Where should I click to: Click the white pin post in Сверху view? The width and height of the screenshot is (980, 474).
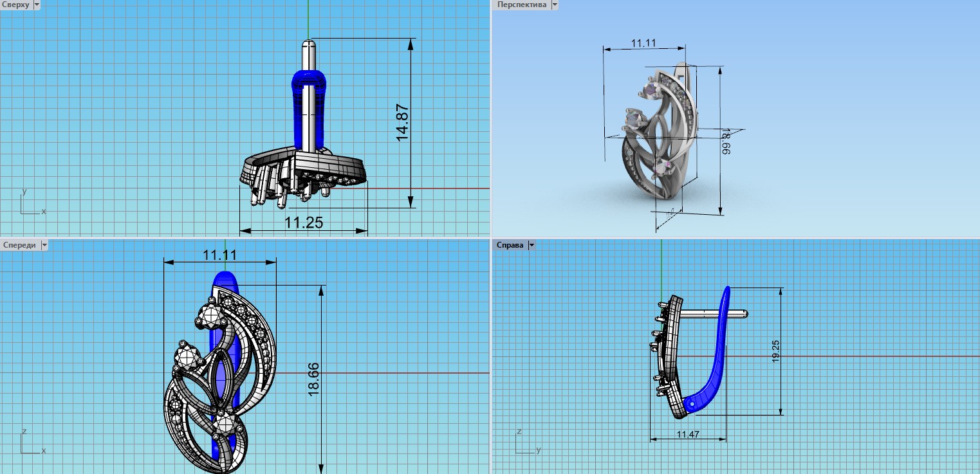coord(308,96)
